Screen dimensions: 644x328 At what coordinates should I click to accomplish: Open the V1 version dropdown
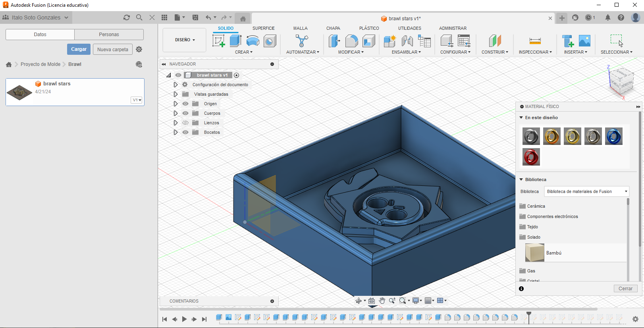(137, 100)
